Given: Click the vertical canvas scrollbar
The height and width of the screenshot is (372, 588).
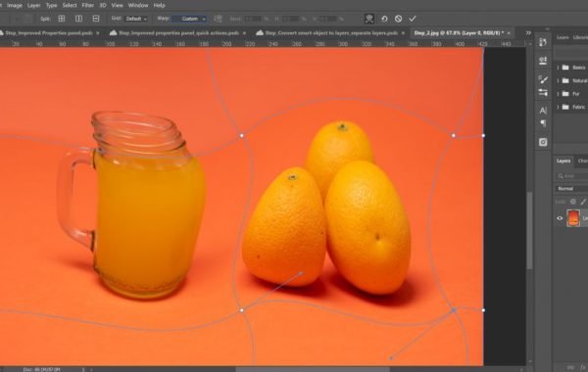Looking at the screenshot, I should [x=529, y=230].
